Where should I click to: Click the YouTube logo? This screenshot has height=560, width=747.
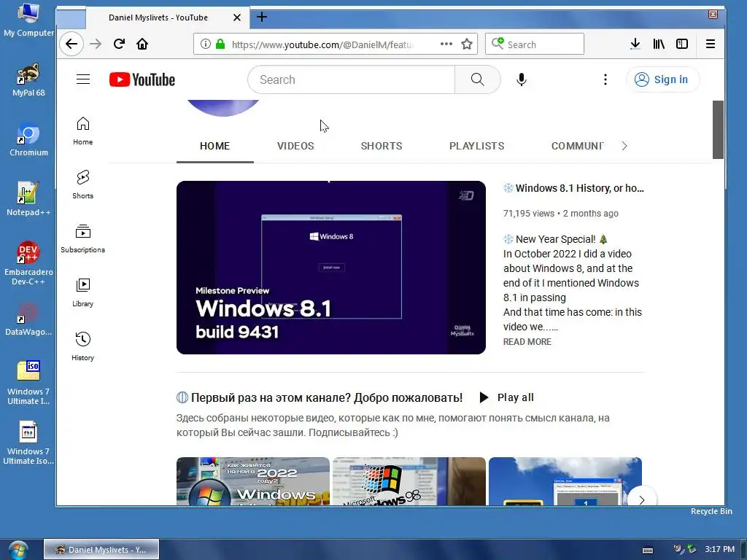point(142,79)
